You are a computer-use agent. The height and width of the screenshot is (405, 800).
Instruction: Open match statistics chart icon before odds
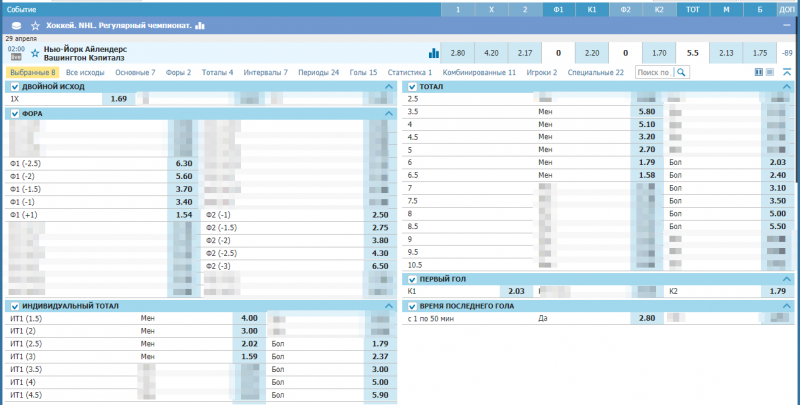(x=434, y=53)
